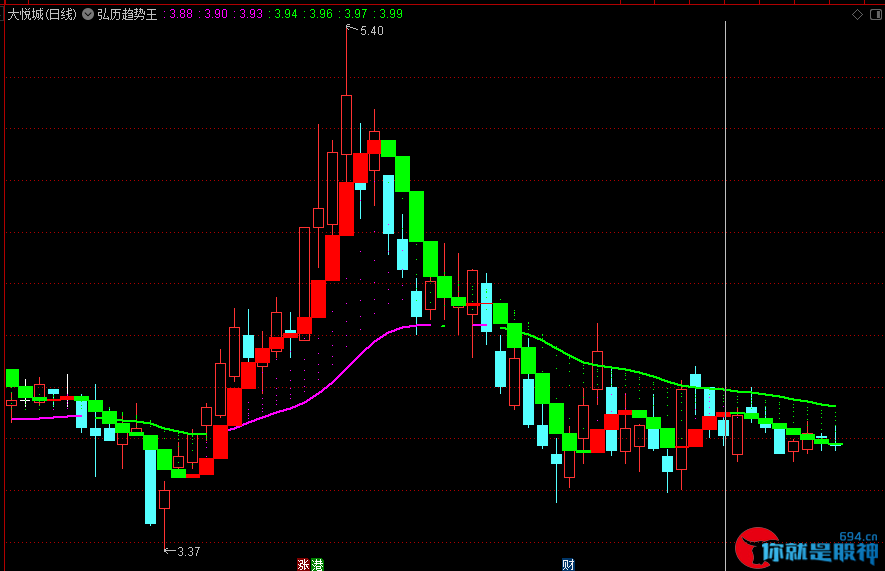Click the 5.40 high price label

pos(371,31)
